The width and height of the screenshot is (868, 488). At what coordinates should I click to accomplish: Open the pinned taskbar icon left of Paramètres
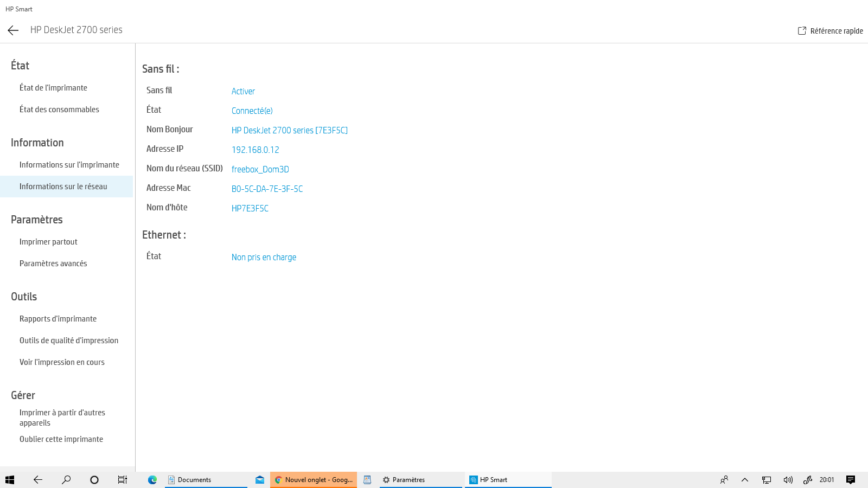tap(367, 480)
